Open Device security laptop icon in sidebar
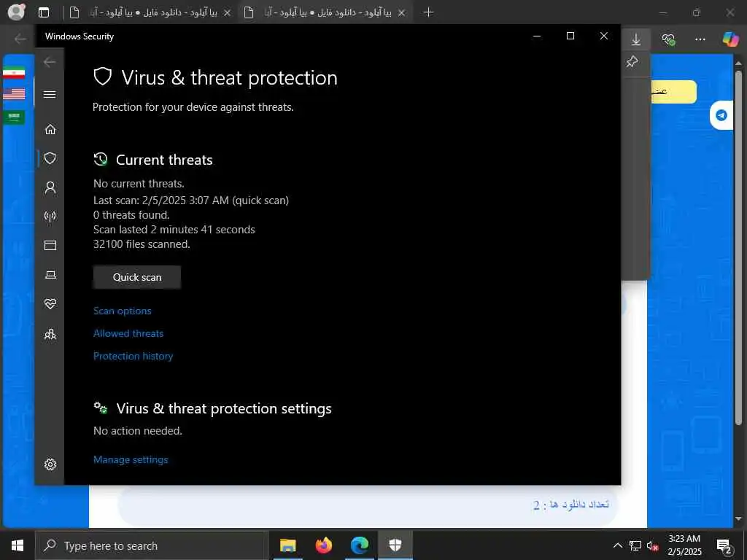Screen dimensions: 747x560 click(x=50, y=275)
